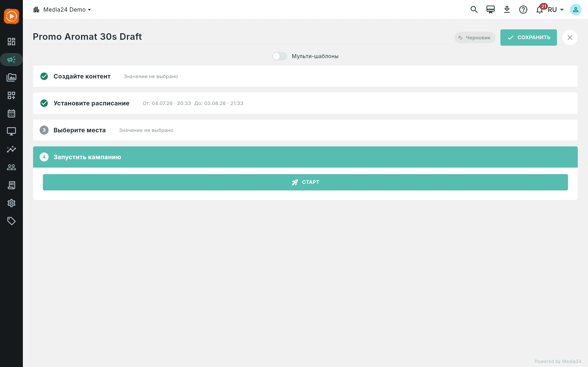
Task: Open the media library sidebar icon
Action: pos(11,77)
